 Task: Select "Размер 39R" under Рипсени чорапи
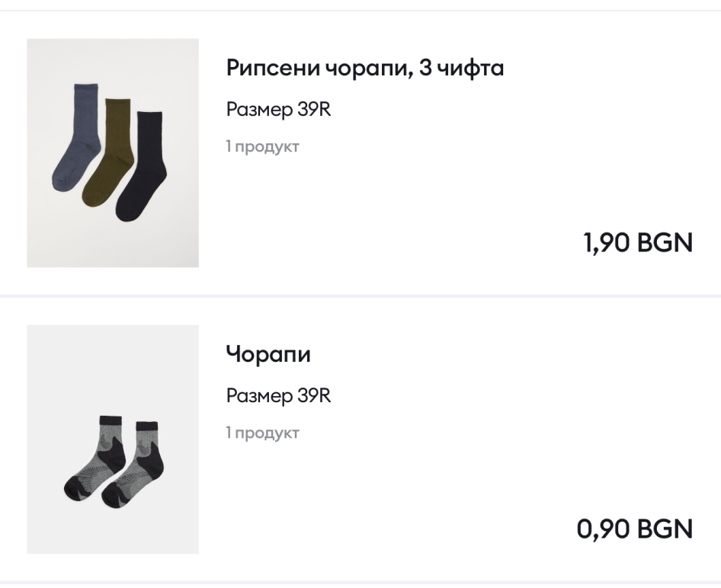tap(278, 110)
